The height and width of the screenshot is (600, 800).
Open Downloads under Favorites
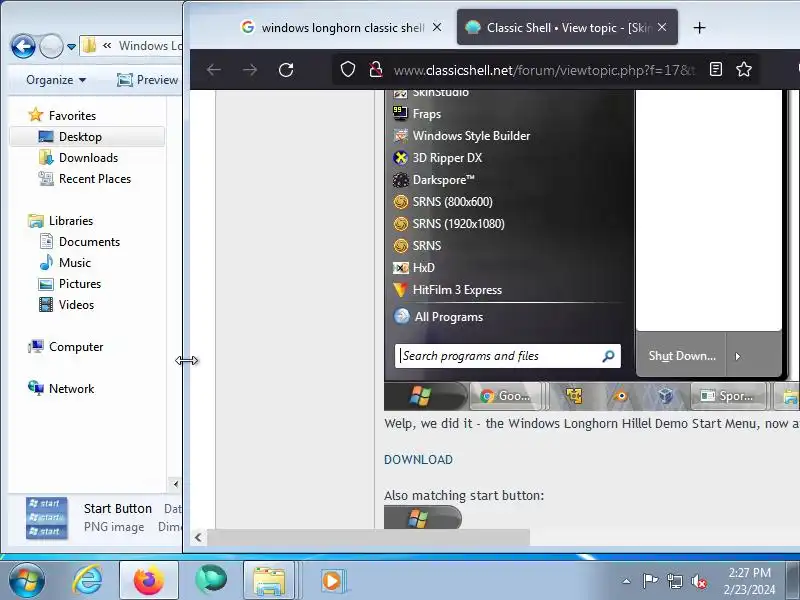pyautogui.click(x=88, y=158)
